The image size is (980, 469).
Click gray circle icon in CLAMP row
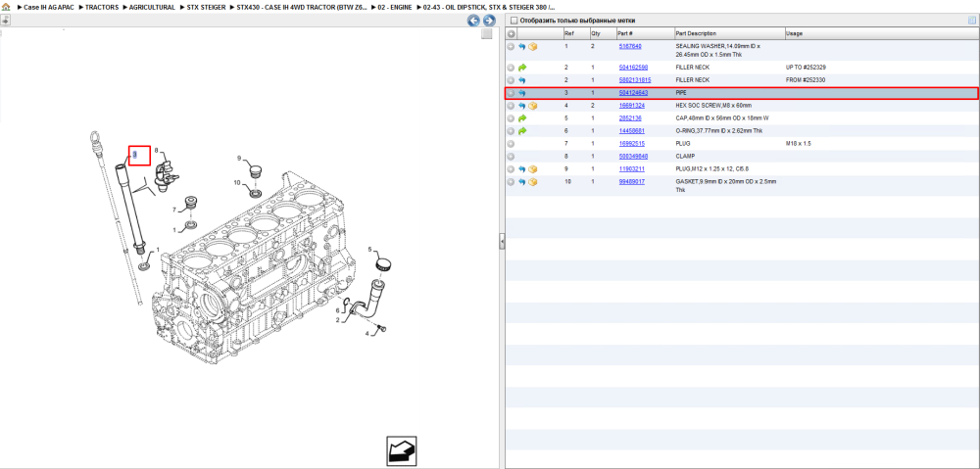click(x=511, y=156)
